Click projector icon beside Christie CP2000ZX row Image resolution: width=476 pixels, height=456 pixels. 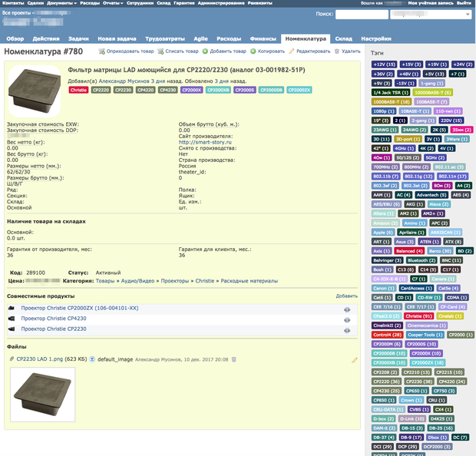12,308
